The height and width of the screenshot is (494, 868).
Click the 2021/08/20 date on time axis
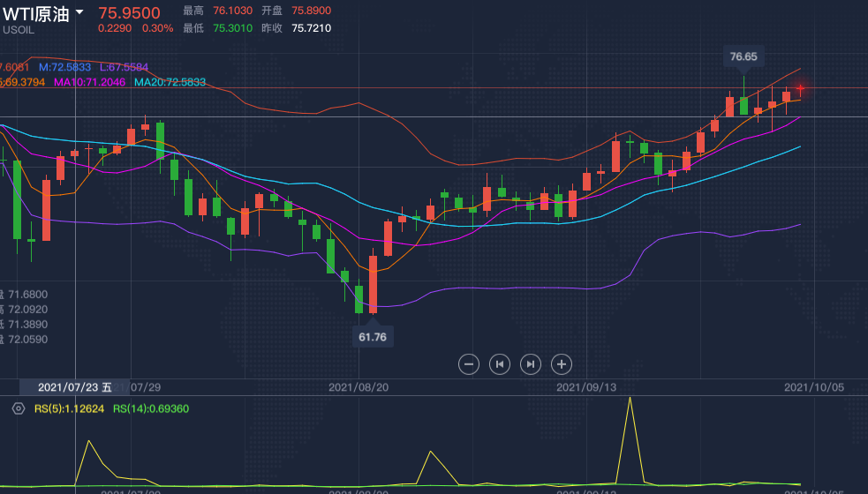tap(359, 386)
